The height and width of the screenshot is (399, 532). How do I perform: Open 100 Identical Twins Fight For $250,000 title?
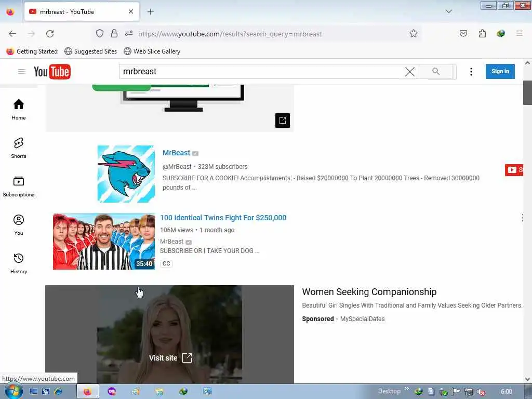223,218
